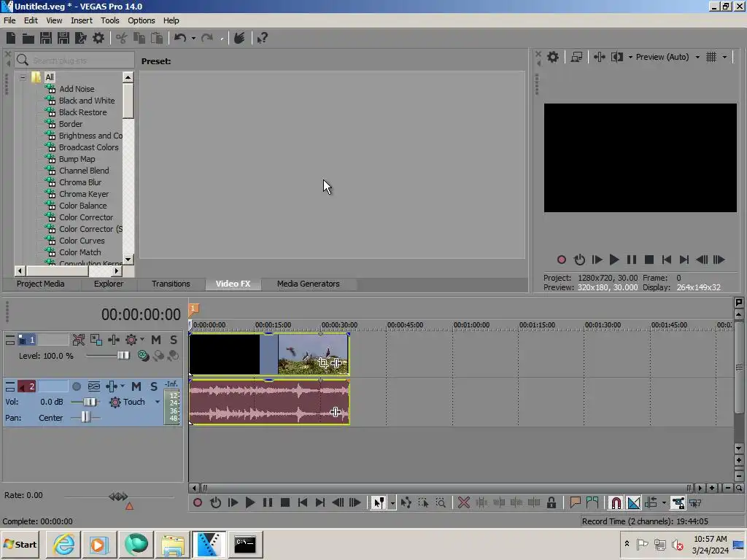The width and height of the screenshot is (747, 560).
Task: Insert marker with the marker icon
Action: (575, 502)
